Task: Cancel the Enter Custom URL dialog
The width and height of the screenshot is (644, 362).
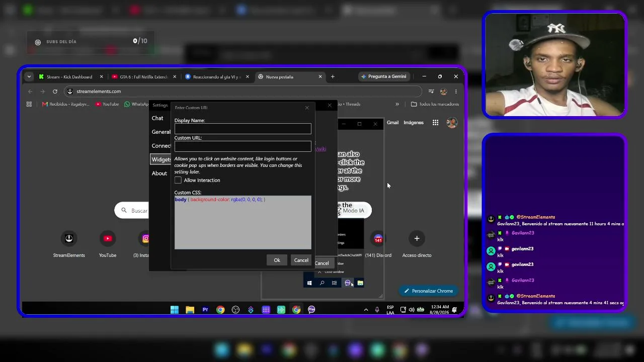Action: (301, 260)
